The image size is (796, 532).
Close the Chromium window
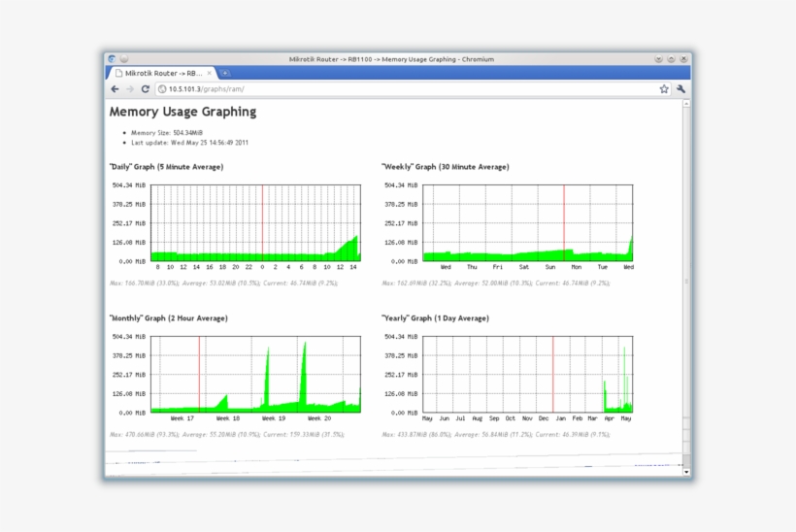[x=683, y=59]
